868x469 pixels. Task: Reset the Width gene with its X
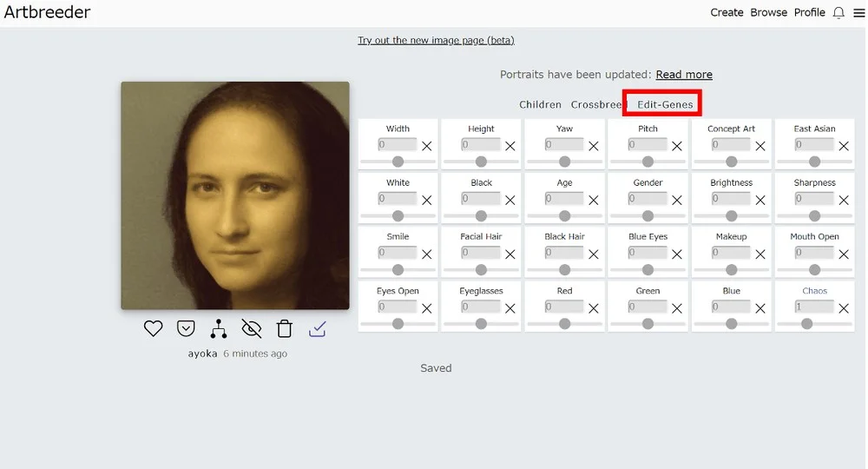click(x=427, y=146)
